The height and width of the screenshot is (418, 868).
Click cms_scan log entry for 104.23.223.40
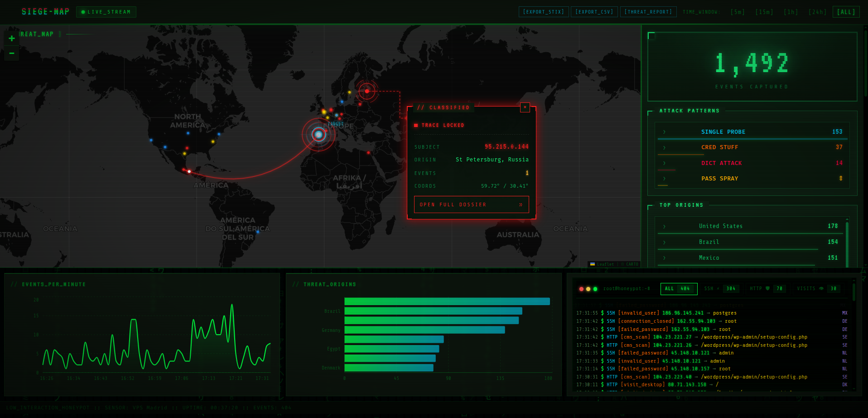pyautogui.click(x=712, y=377)
